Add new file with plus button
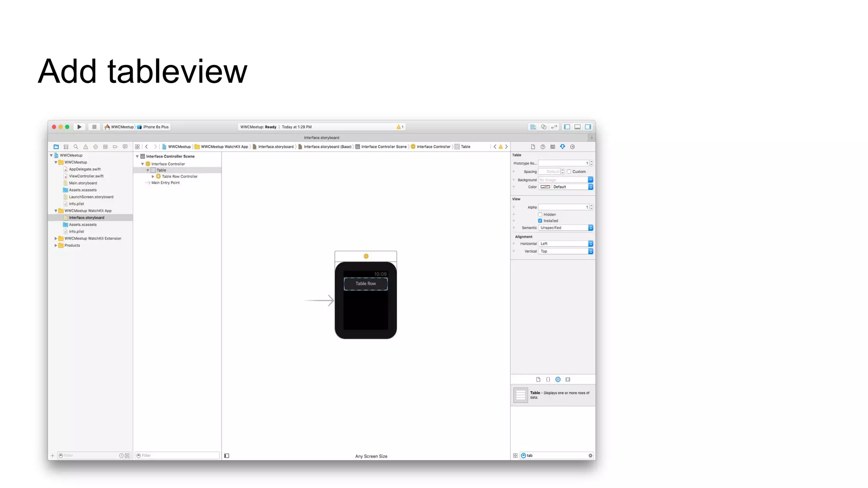The width and height of the screenshot is (868, 488). point(53,456)
